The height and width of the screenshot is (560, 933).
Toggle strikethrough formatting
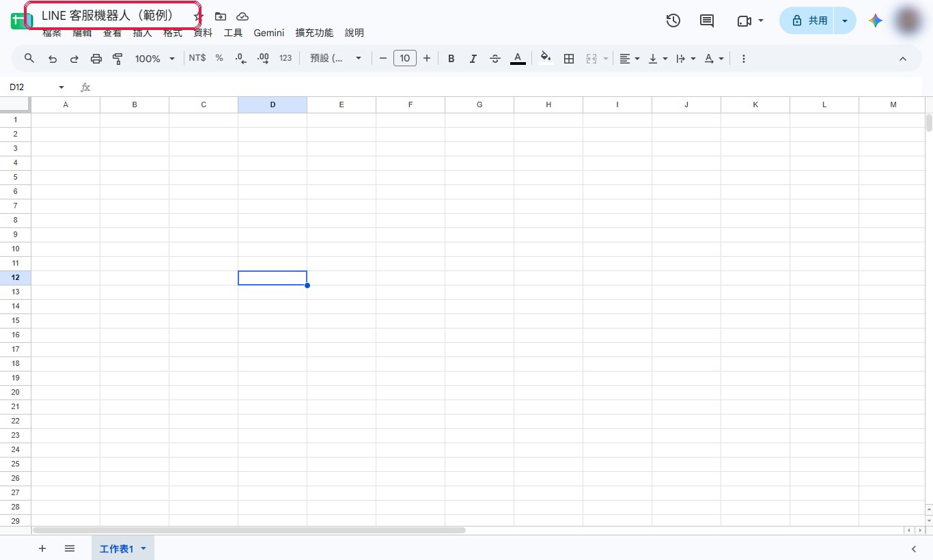495,59
